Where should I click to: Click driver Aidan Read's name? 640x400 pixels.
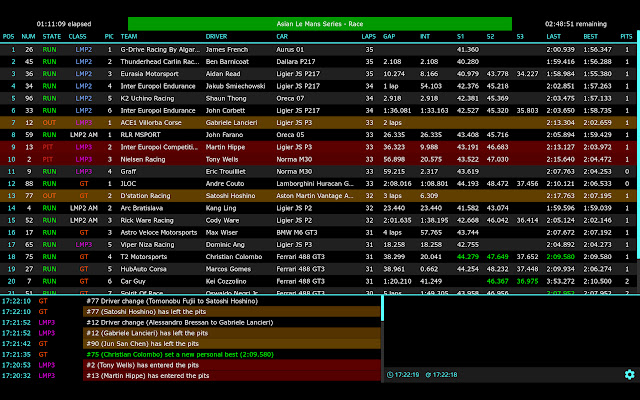pos(223,74)
